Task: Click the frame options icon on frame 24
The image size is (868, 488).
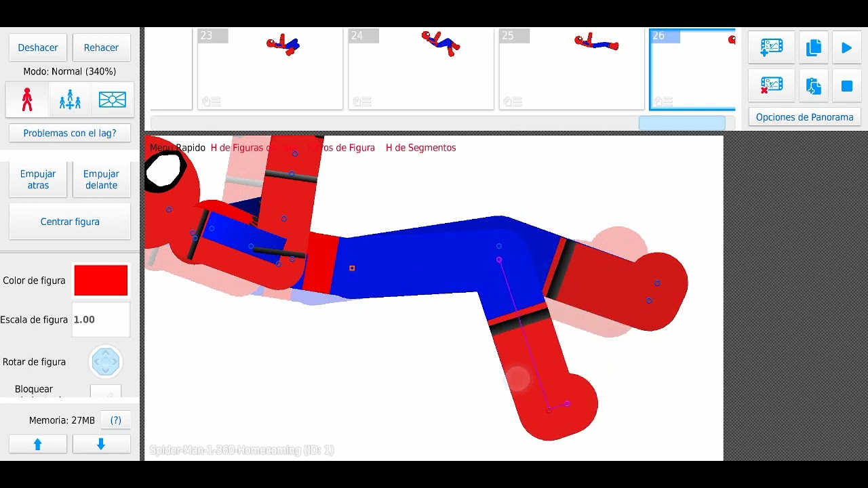Action: coord(361,102)
